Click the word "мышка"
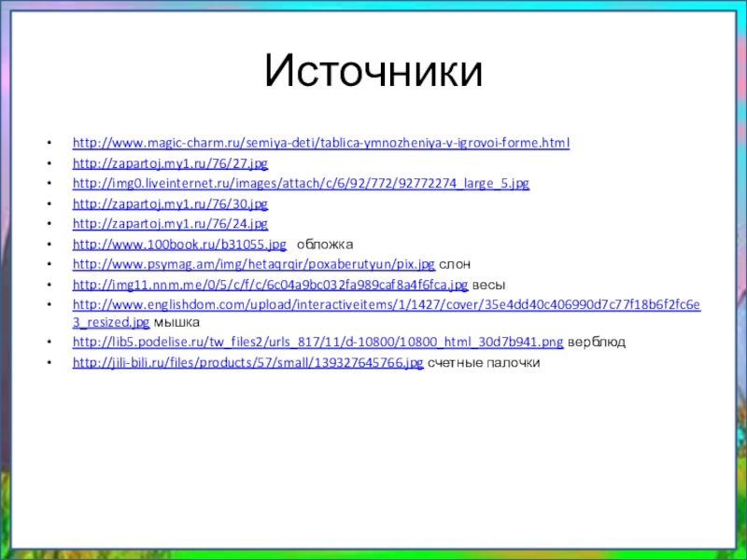 click(x=176, y=322)
